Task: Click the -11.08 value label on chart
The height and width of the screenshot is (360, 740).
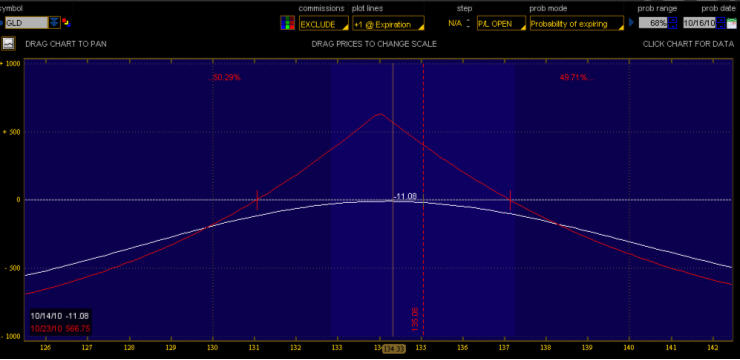Action: pos(405,196)
